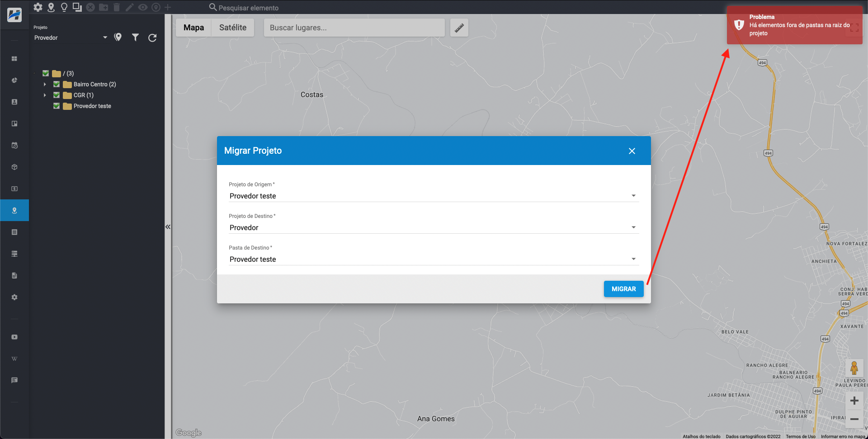Expand the Bairro Centro folder
Screen dimensions: 868x439
coord(45,84)
